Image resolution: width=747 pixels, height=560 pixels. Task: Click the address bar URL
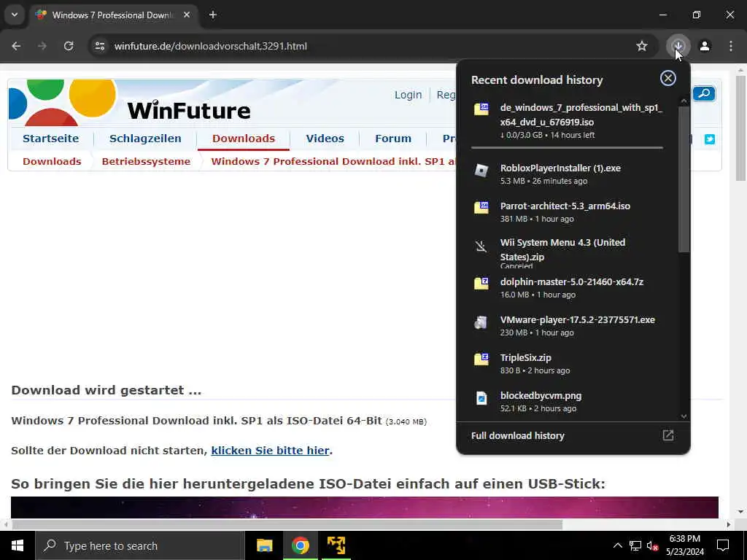(211, 46)
